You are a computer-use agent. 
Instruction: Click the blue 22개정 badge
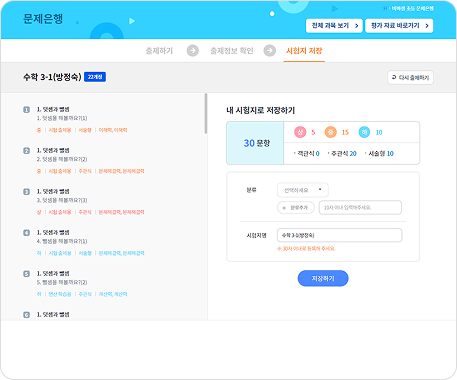pyautogui.click(x=95, y=77)
